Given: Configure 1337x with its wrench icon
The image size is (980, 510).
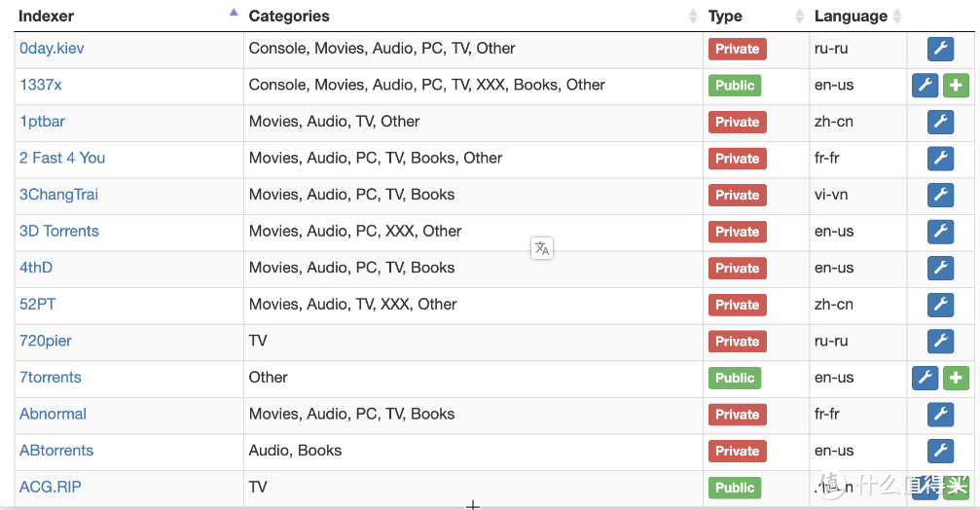Looking at the screenshot, I should click(925, 86).
